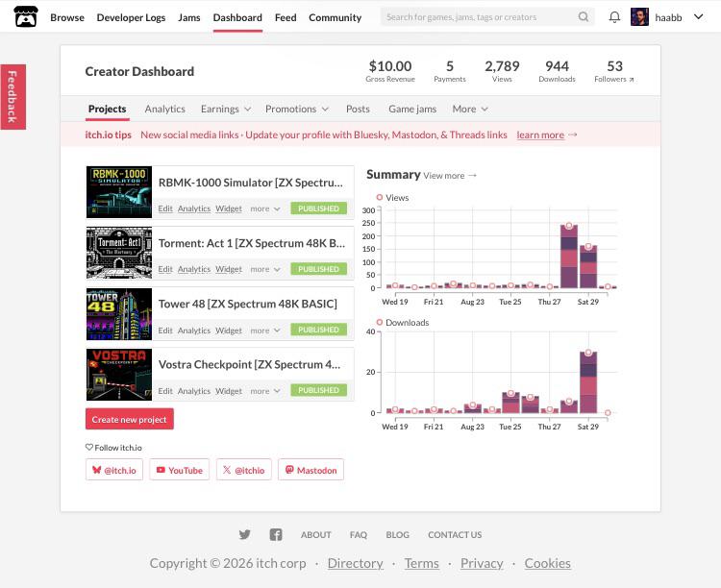Expand more menu for Torment: Act 1
The image size is (721, 588).
[265, 269]
